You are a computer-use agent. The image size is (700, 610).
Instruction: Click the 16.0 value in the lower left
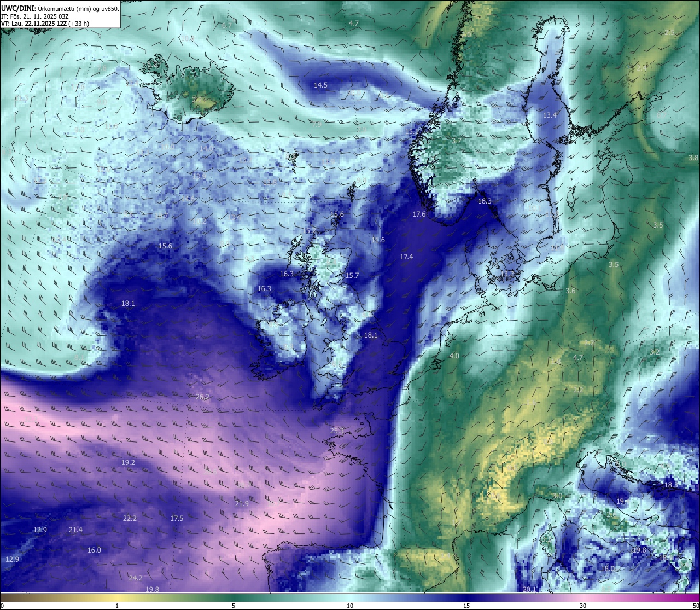(94, 550)
